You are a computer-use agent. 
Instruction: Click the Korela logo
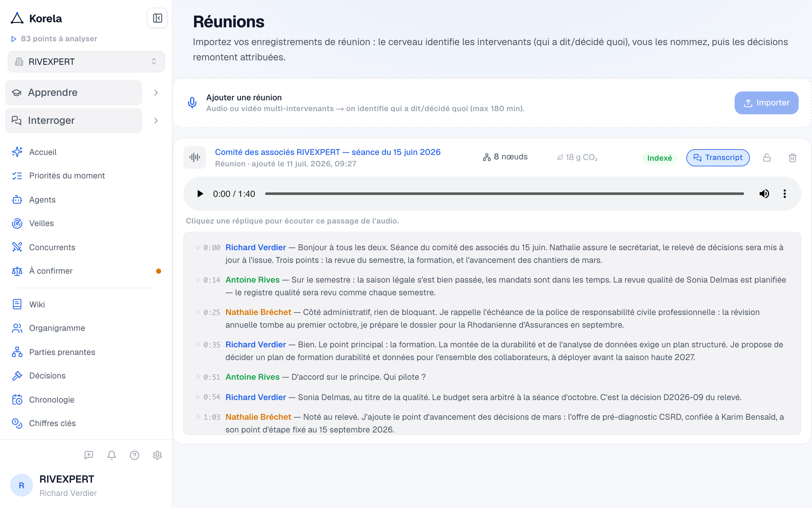coord(36,18)
